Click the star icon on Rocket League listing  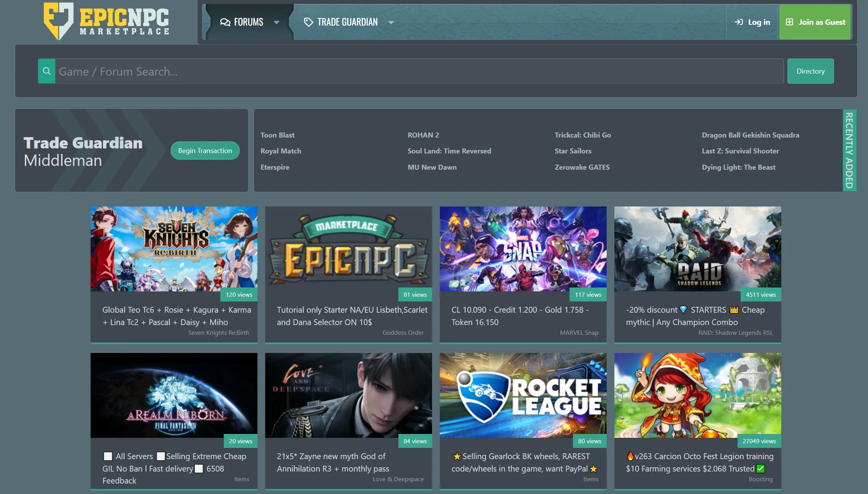[457, 456]
